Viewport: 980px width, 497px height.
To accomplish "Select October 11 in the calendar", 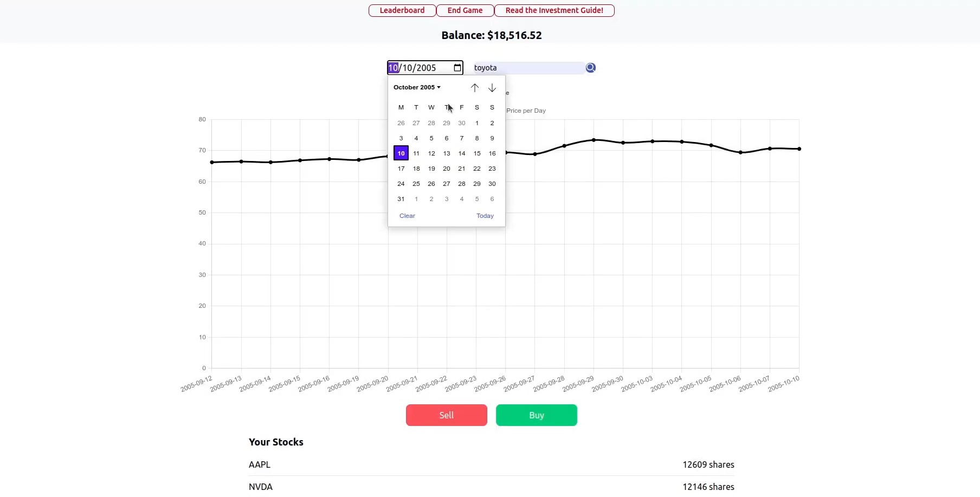I will point(416,153).
